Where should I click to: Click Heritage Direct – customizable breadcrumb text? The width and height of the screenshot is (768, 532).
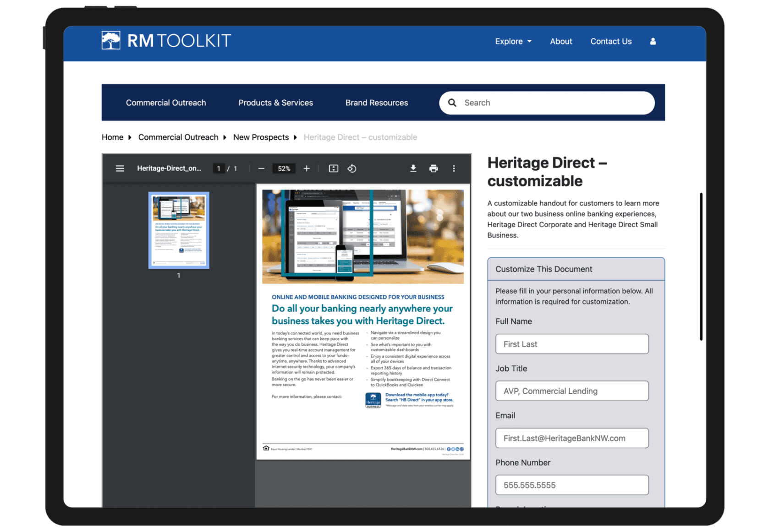360,137
